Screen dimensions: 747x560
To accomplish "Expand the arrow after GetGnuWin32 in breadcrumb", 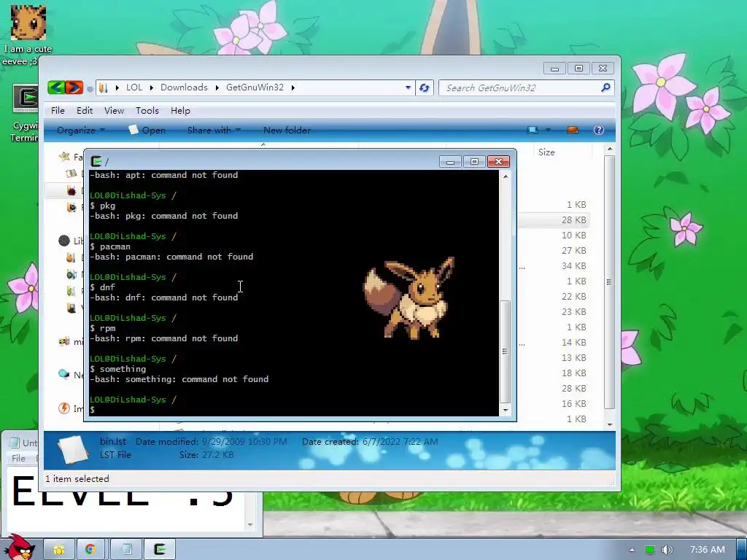I will [293, 87].
